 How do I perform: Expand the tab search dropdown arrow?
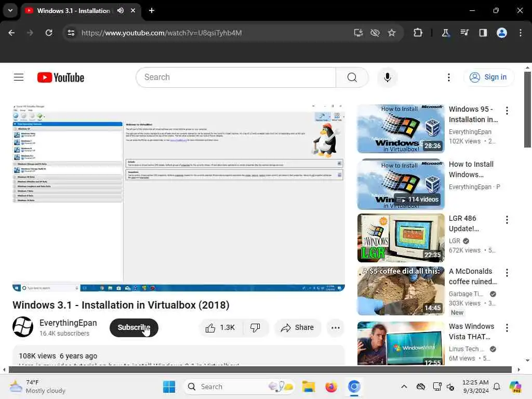(x=10, y=10)
